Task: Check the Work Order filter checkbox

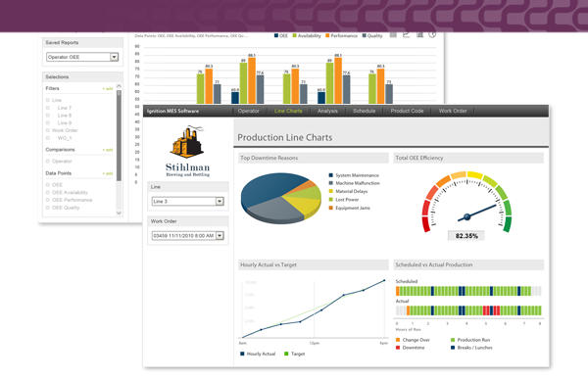Action: (x=48, y=130)
